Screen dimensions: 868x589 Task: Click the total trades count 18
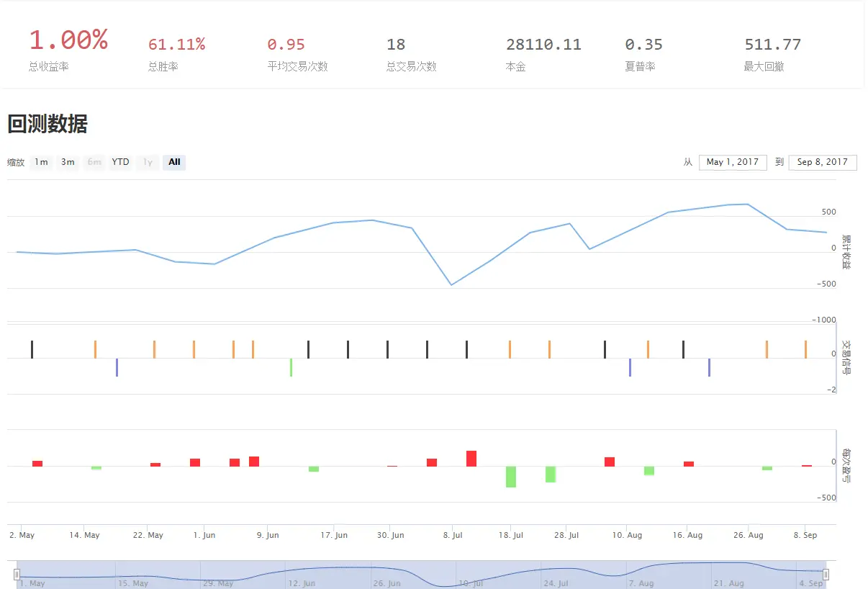pyautogui.click(x=396, y=45)
